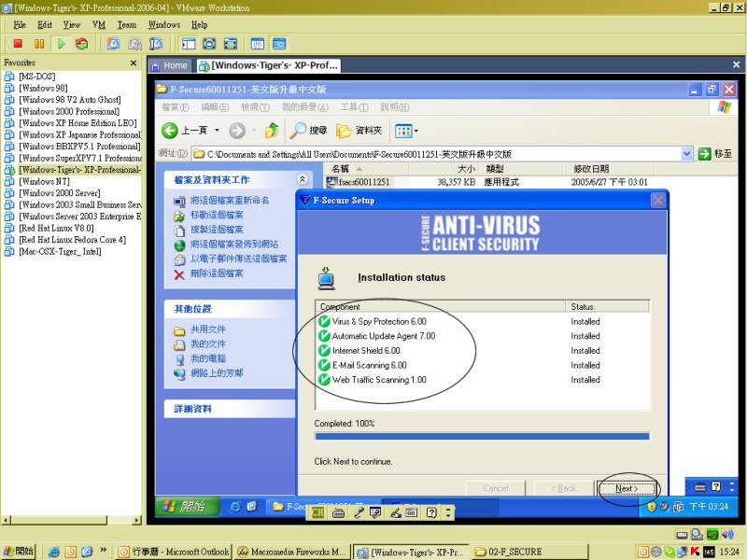
Task: Click the VMware Quick Switch icon
Action: [x=231, y=44]
